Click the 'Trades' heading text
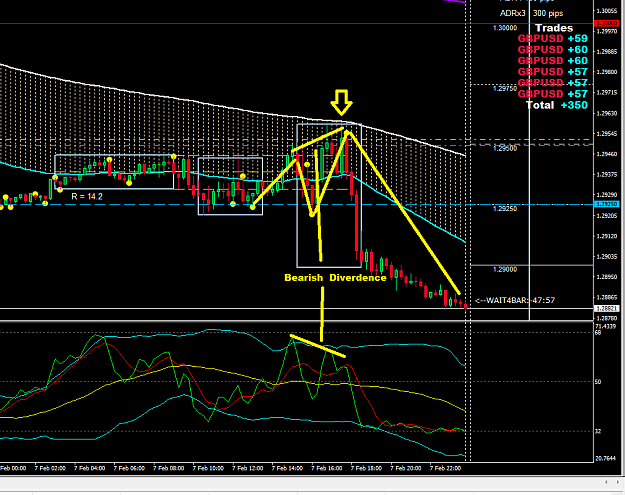This screenshot has height=495, width=625. tap(554, 28)
